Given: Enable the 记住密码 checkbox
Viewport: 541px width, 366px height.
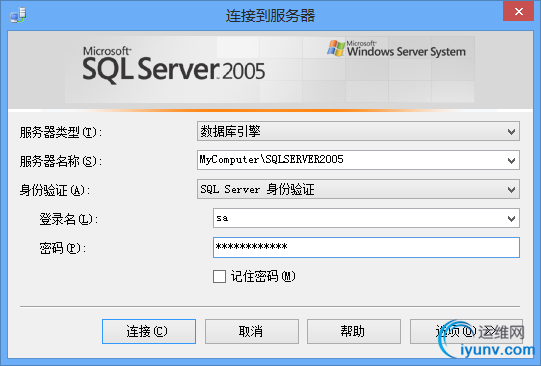Looking at the screenshot, I should click(219, 276).
